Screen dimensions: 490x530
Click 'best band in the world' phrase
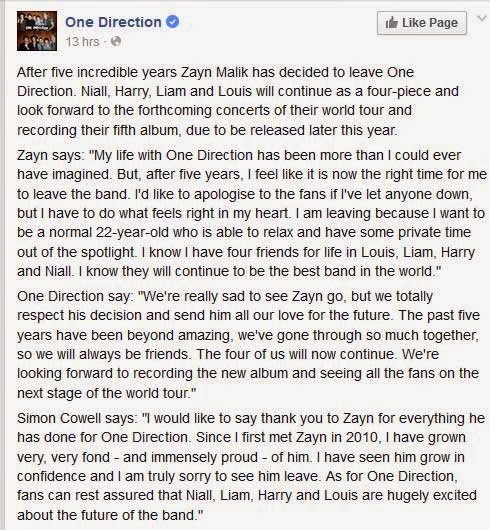coord(363,271)
